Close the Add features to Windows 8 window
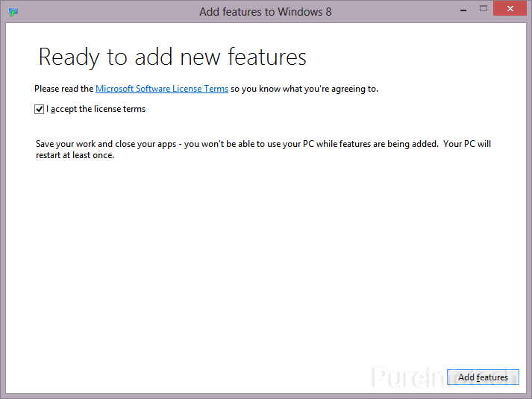 pyautogui.click(x=510, y=9)
